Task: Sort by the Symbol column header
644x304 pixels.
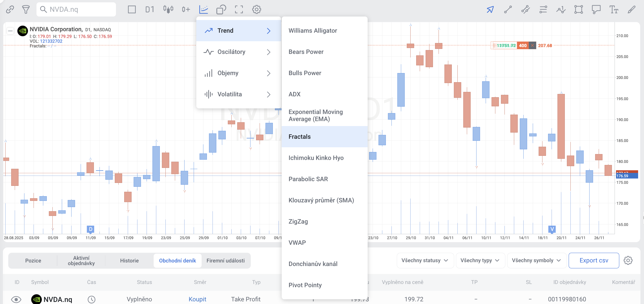Action: 40,282
